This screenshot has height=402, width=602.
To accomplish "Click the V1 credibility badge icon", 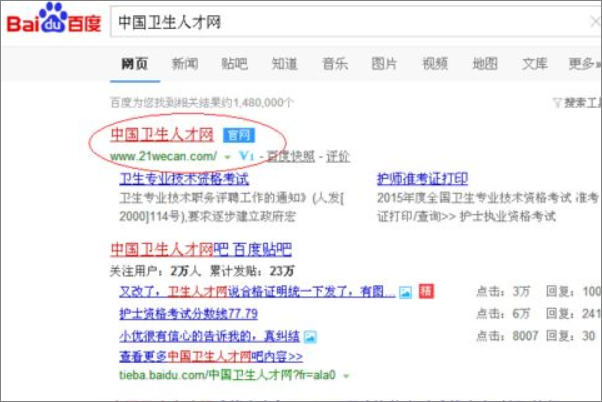I will (x=246, y=156).
